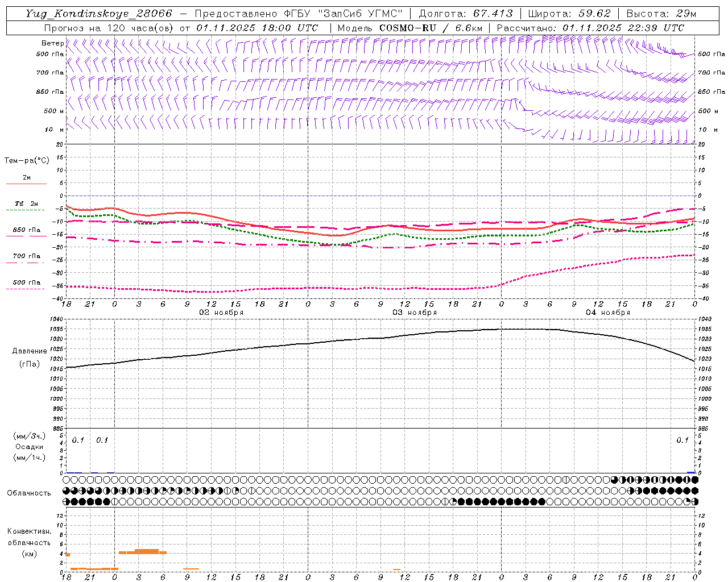Screen dimensions: 728x582
Task: Click the "Td 2м" dew point legend entry
Action: point(27,203)
